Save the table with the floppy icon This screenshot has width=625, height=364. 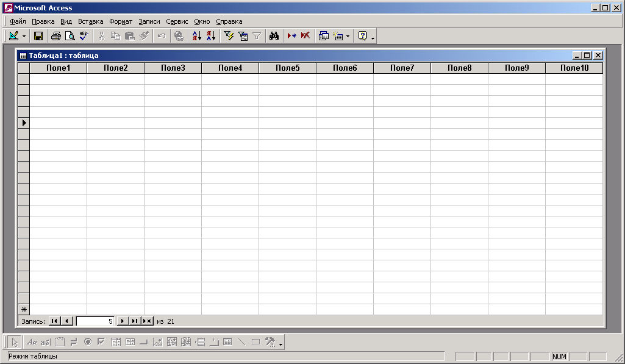[x=38, y=36]
